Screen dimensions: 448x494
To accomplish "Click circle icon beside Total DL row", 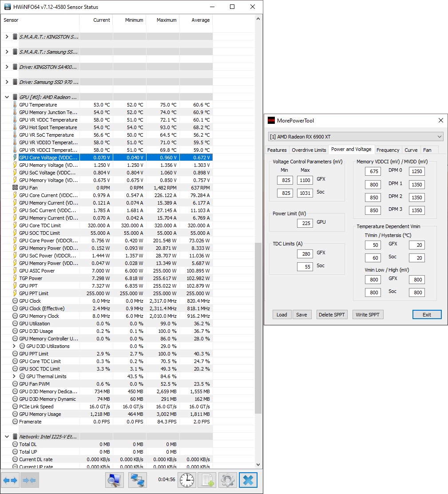I will 15,444.
